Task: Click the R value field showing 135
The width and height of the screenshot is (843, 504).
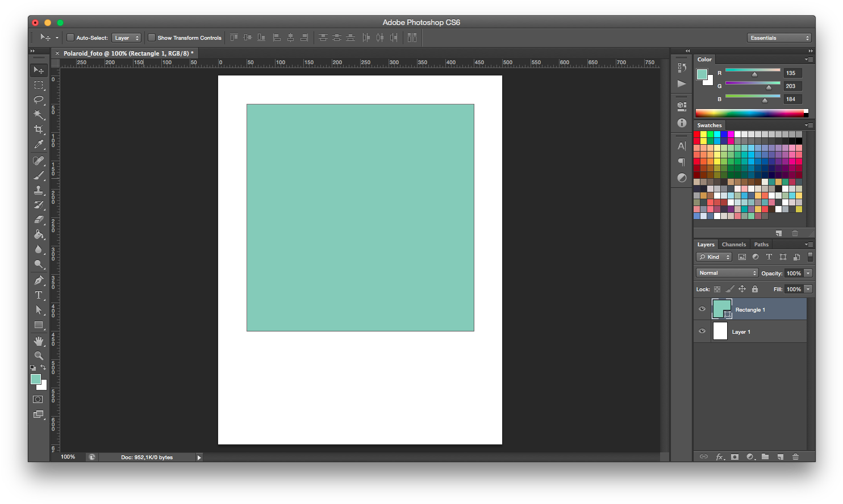Action: 792,73
